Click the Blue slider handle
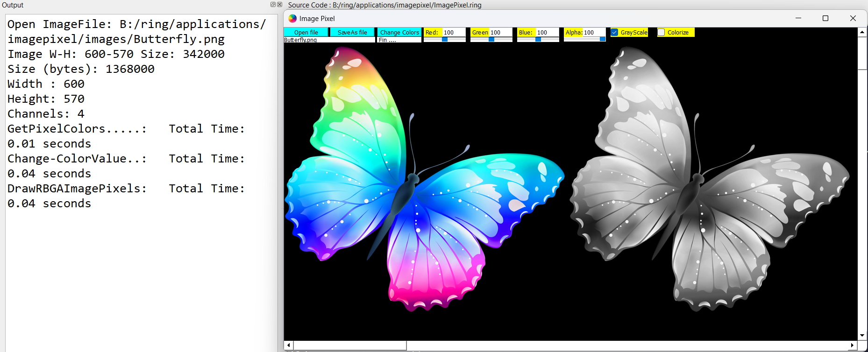This screenshot has height=352, width=868. (538, 39)
